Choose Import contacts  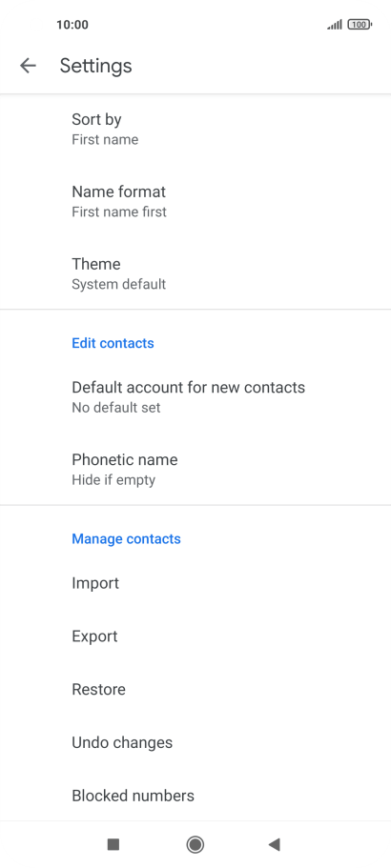pyautogui.click(x=195, y=583)
